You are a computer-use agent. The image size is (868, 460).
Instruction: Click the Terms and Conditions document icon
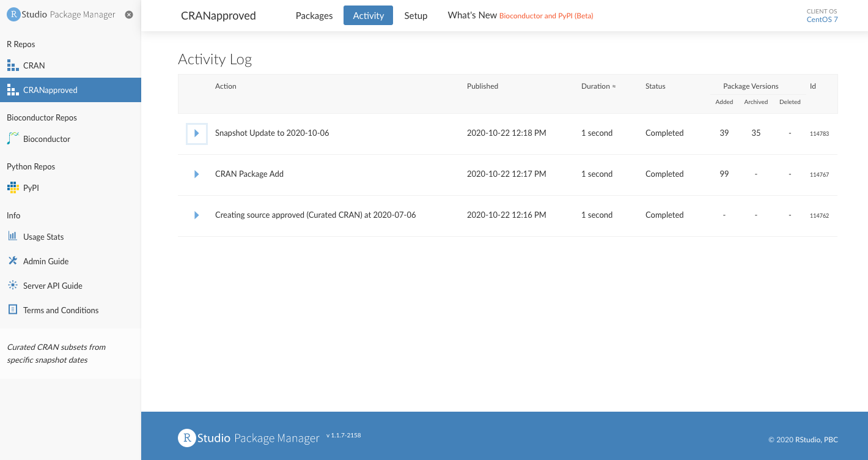click(x=13, y=310)
